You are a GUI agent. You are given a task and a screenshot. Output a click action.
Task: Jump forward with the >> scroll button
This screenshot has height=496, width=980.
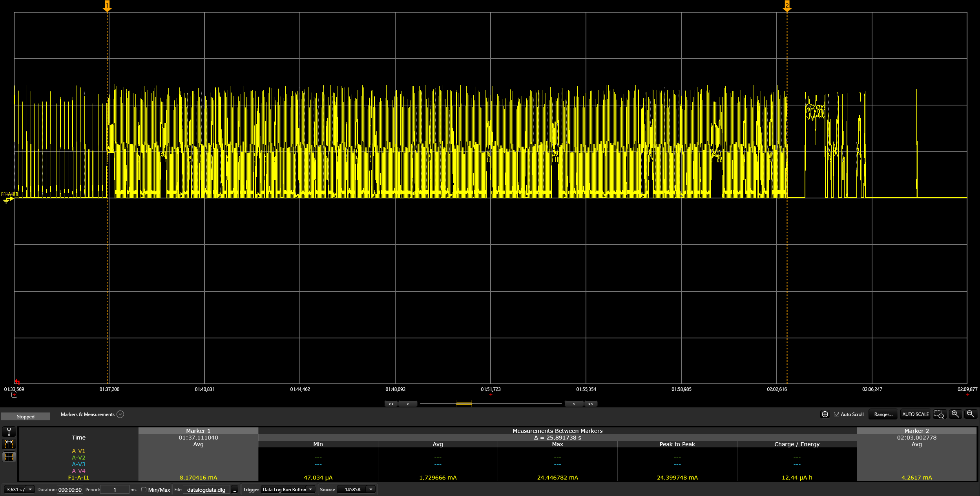[x=591, y=404]
